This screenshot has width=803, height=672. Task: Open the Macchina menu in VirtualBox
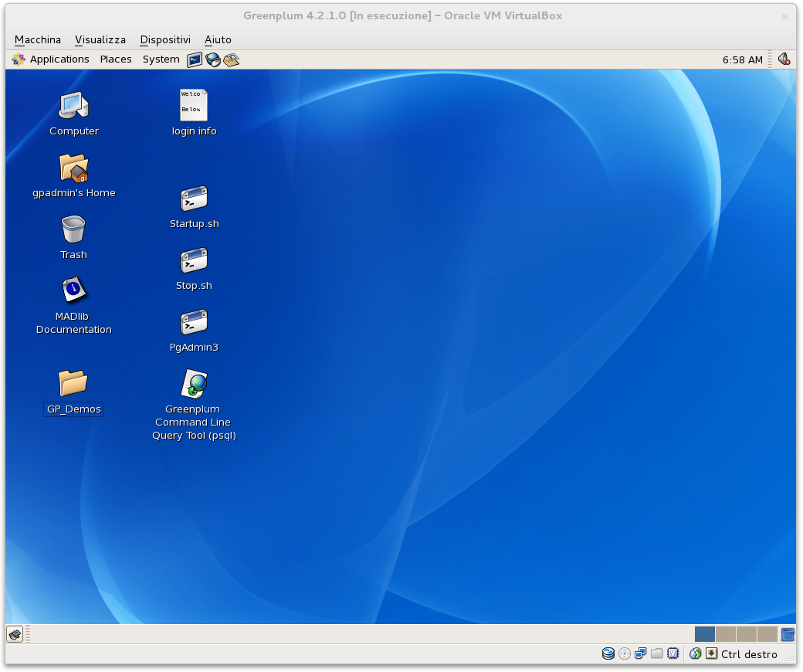pyautogui.click(x=38, y=39)
